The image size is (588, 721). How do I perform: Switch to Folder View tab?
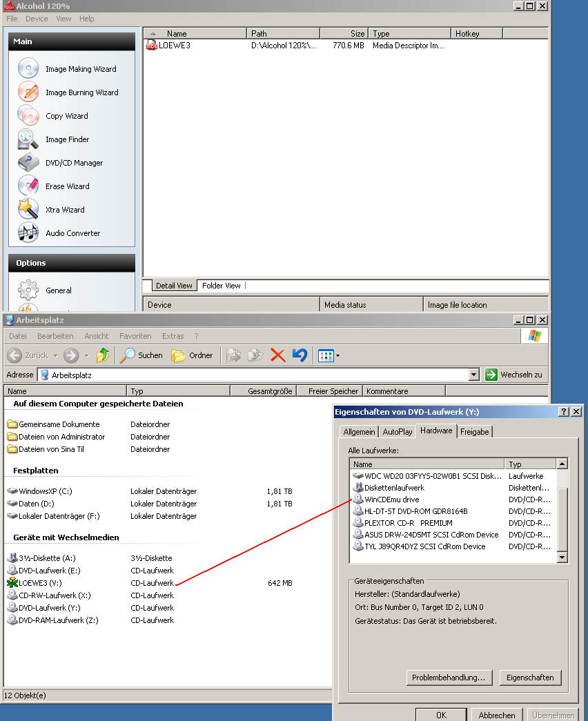[x=222, y=286]
